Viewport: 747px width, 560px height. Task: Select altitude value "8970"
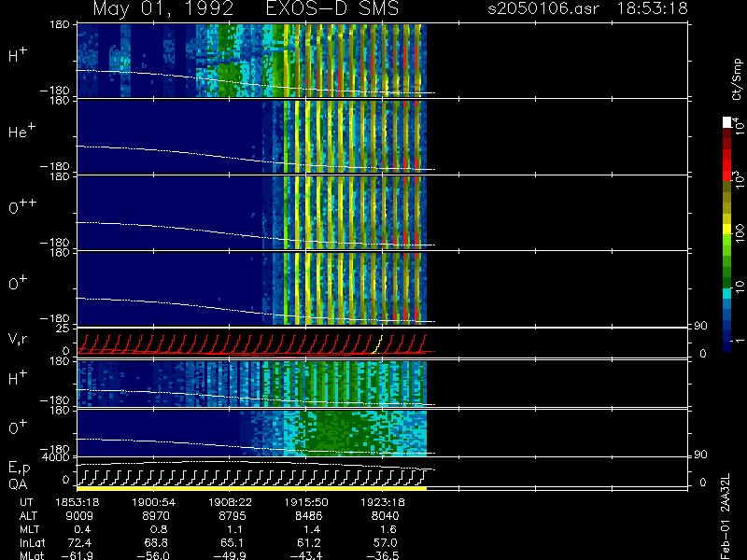tap(156, 516)
